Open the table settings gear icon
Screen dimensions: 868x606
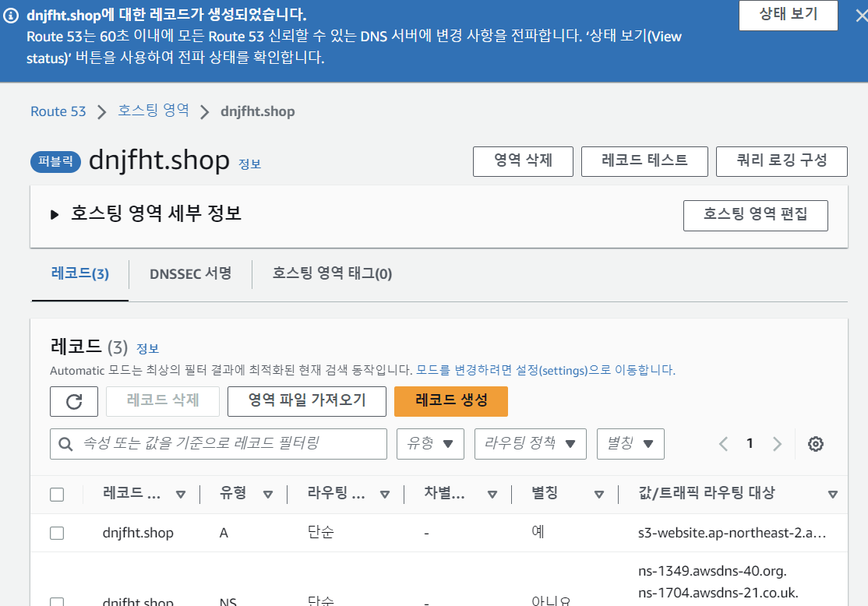[816, 444]
